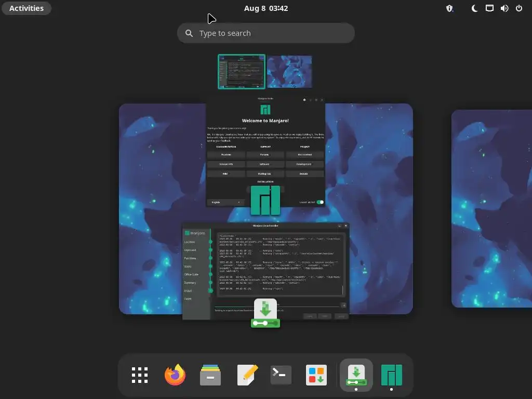Select the Location step in the Installer sidebar
This screenshot has height=399, width=532.
[190, 242]
